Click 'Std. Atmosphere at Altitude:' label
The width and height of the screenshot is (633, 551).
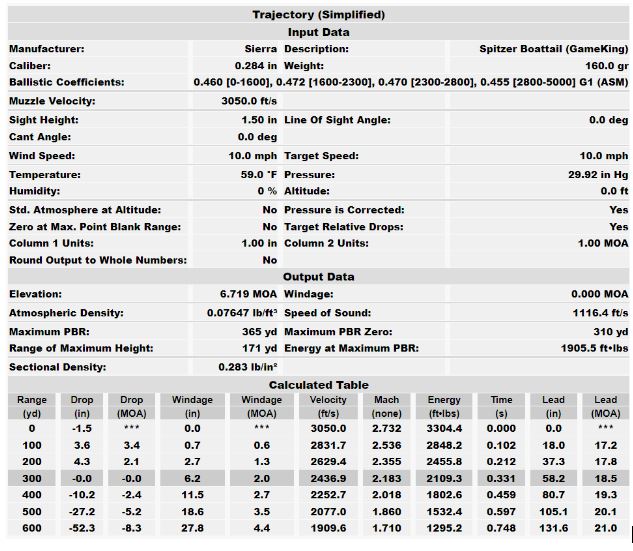[x=85, y=210]
